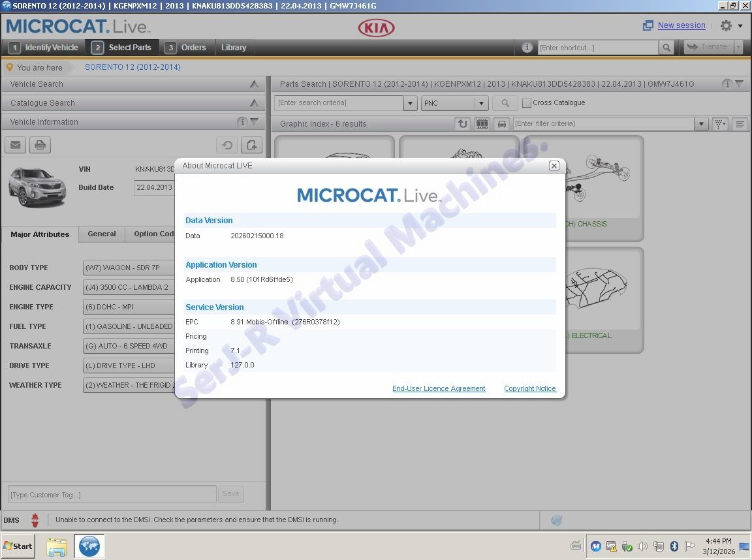Click the reset vehicle undo arrow icon
Viewport: 752px width, 560px height.
[x=227, y=145]
